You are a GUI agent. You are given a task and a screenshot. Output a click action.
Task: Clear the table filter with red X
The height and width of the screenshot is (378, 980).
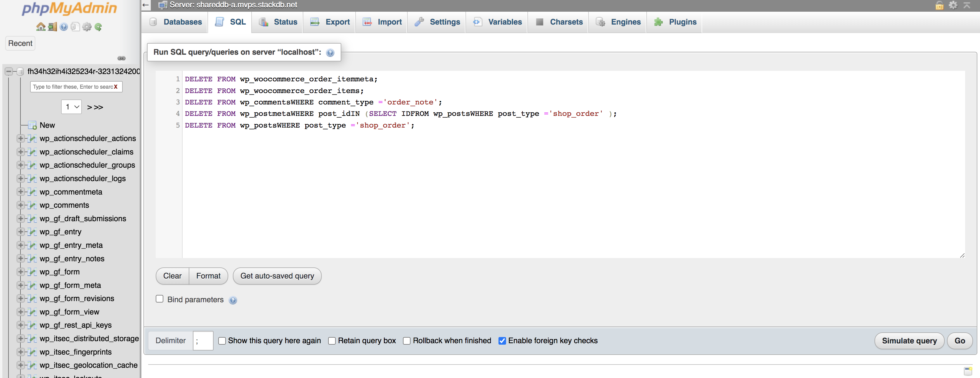click(x=116, y=87)
